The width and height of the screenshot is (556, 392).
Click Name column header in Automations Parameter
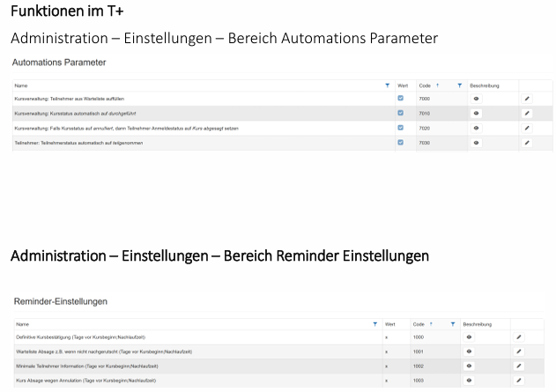pyautogui.click(x=22, y=85)
